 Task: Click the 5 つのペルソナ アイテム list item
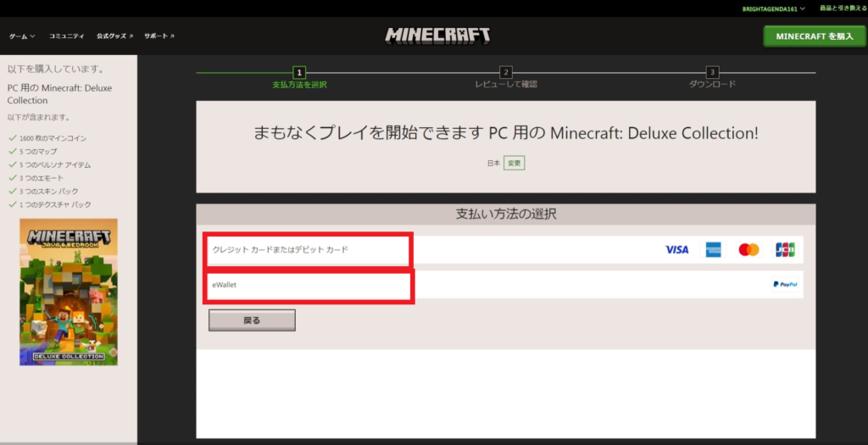55,165
